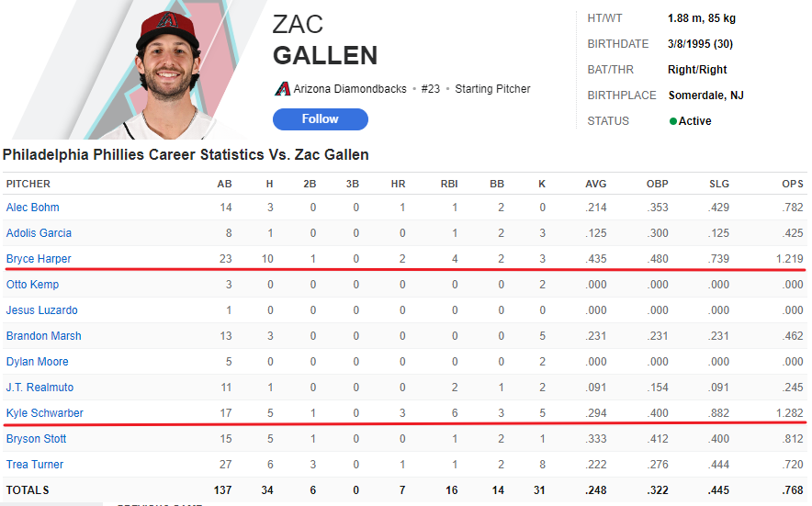
Task: Click the green Active status indicator
Action: coord(673,121)
